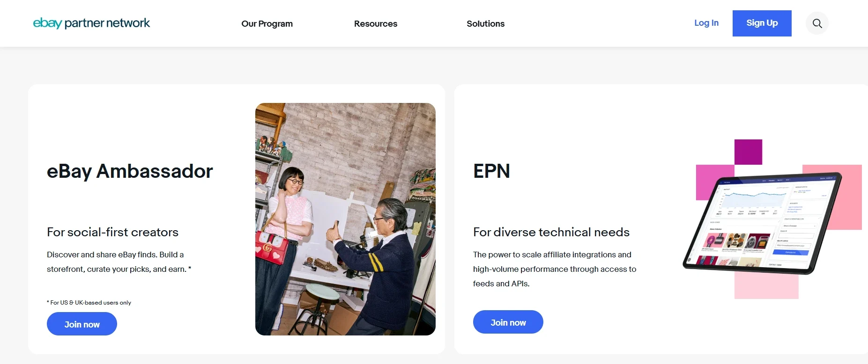This screenshot has height=364, width=868.
Task: Click the eBay Partner Network logo
Action: click(x=91, y=23)
